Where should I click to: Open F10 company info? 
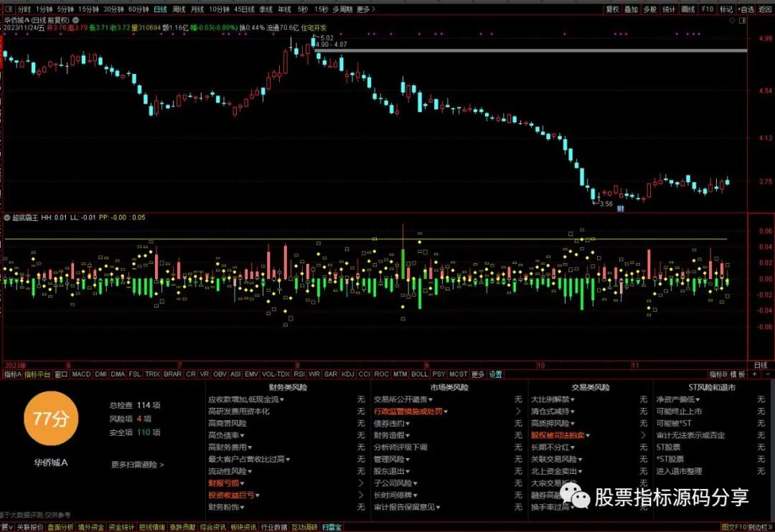(x=708, y=9)
